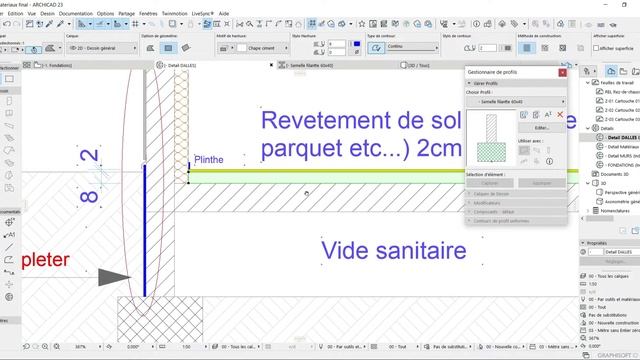Expand the Nomenclatures tree node
Image resolution: width=640 pixels, height=360 pixels.
588,211
